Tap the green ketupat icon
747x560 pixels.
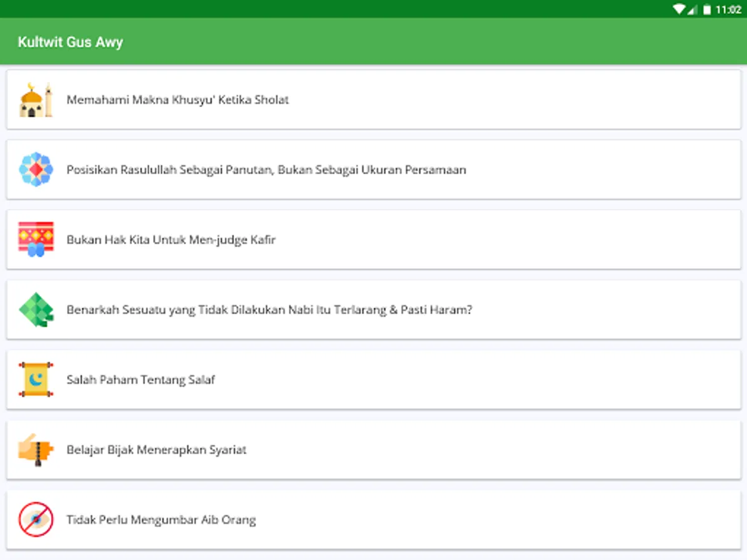click(36, 309)
